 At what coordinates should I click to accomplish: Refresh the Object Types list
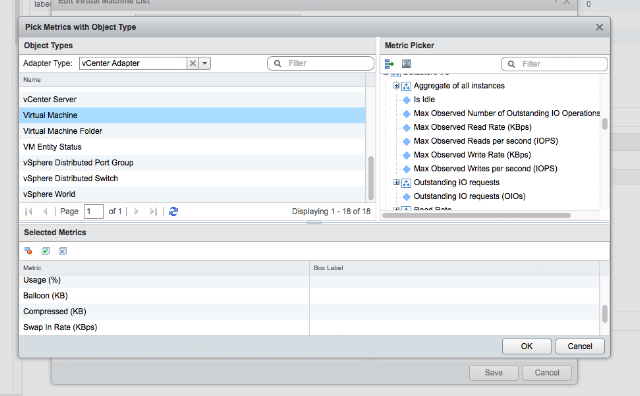click(173, 211)
